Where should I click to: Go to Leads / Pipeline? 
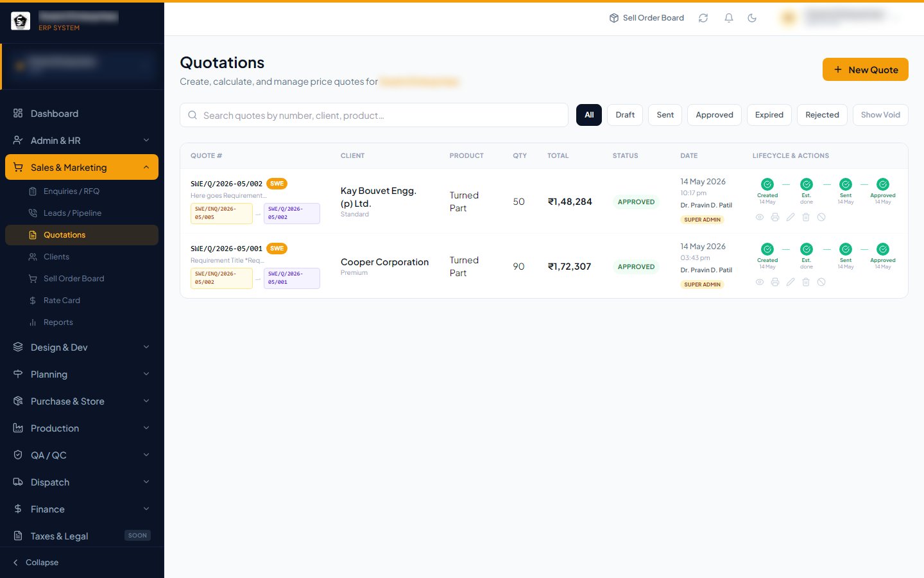tap(82, 213)
